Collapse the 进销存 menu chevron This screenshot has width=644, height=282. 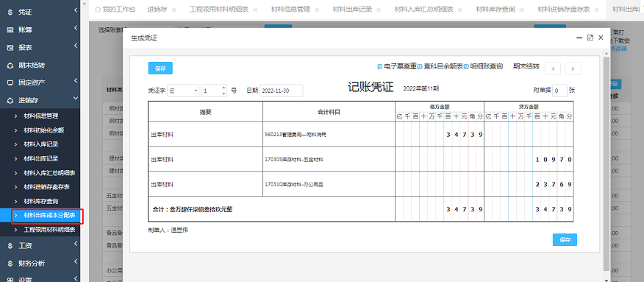coord(76,98)
